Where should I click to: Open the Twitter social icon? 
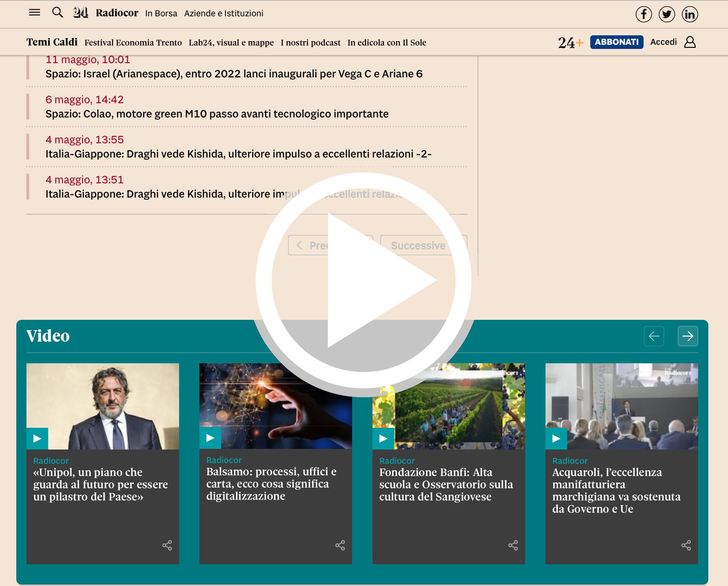[667, 14]
